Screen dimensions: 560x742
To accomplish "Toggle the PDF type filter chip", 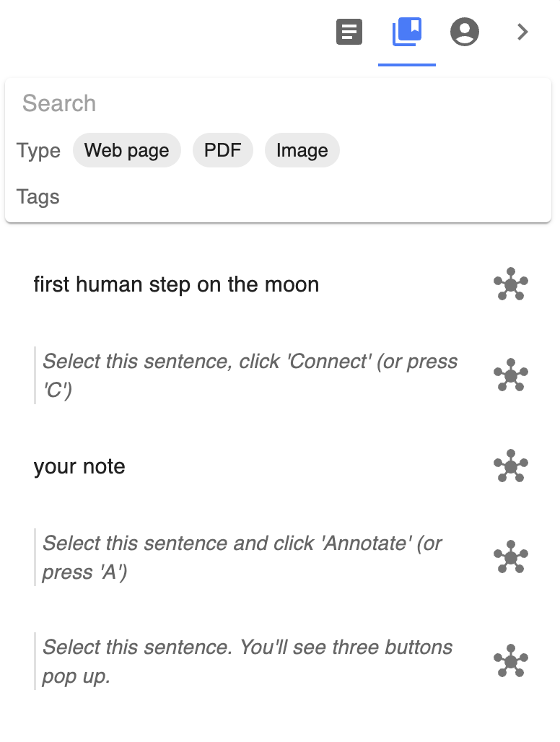I will (x=223, y=150).
